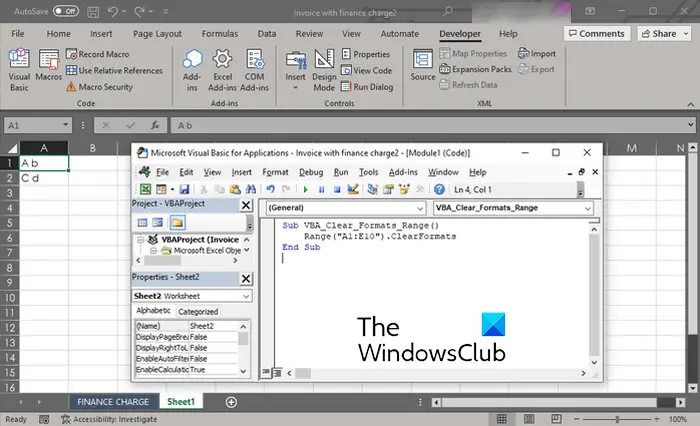Switch to the Categorized properties tab

click(x=198, y=312)
